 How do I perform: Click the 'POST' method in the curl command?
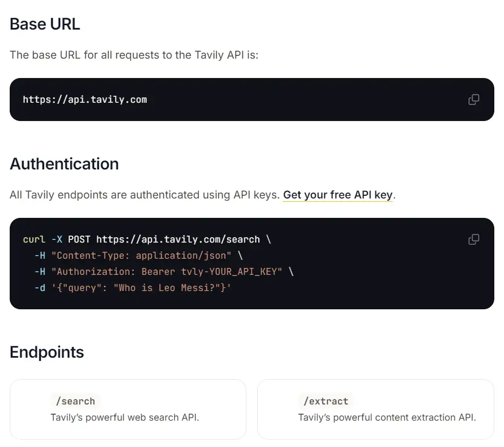[79, 239]
